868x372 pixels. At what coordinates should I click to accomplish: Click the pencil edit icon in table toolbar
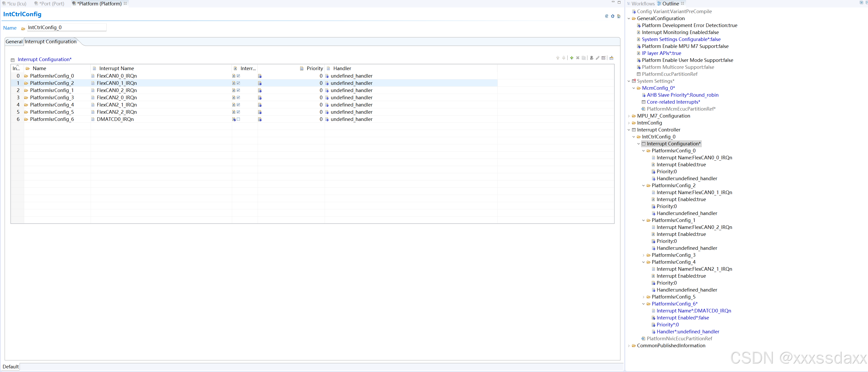598,58
